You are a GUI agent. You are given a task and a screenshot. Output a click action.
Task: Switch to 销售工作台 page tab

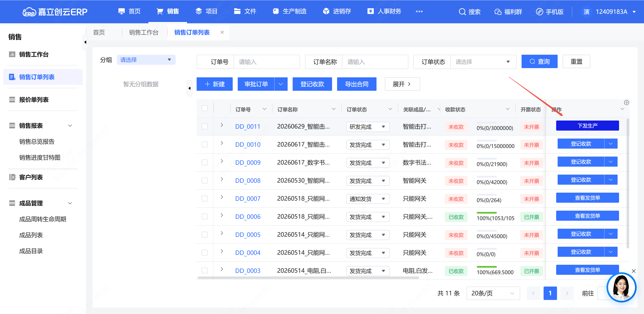pos(144,32)
